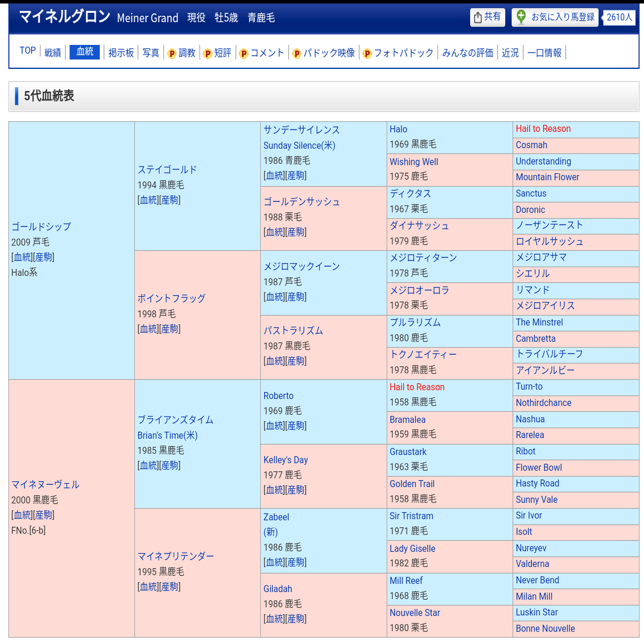The width and height of the screenshot is (644, 644).
Task: Open the Kelley's Day horse link
Action: coord(285,460)
